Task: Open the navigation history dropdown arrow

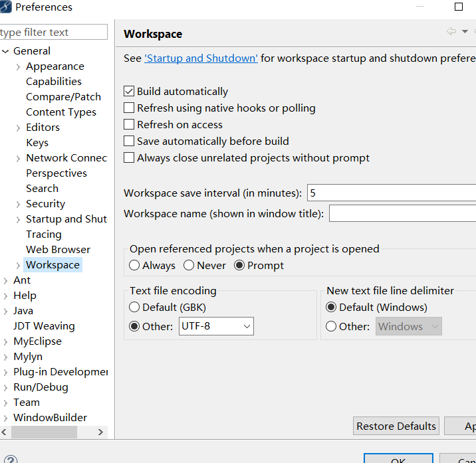Action: tap(465, 32)
